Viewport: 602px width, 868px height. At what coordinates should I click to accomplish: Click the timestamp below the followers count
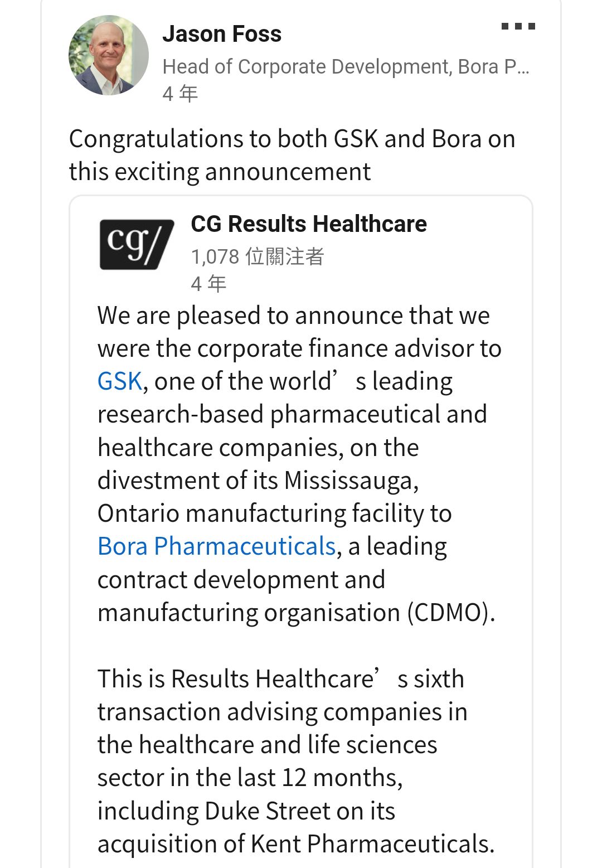pos(208,284)
